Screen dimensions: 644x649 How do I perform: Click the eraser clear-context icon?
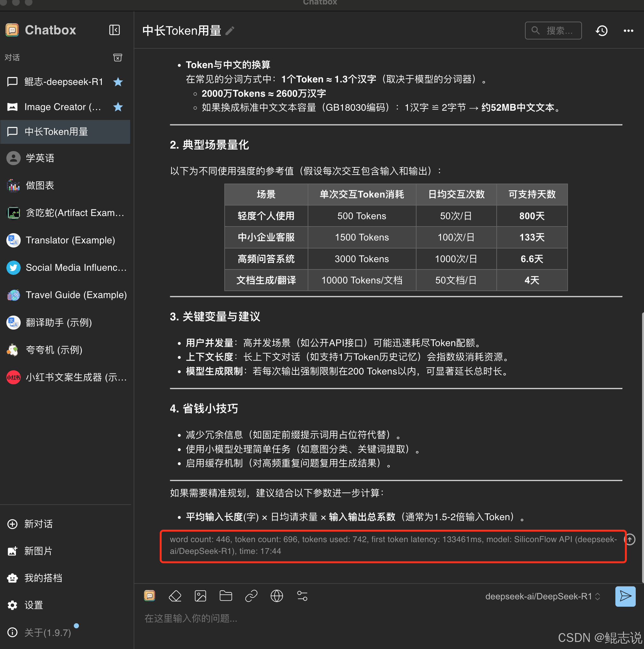[x=175, y=596]
